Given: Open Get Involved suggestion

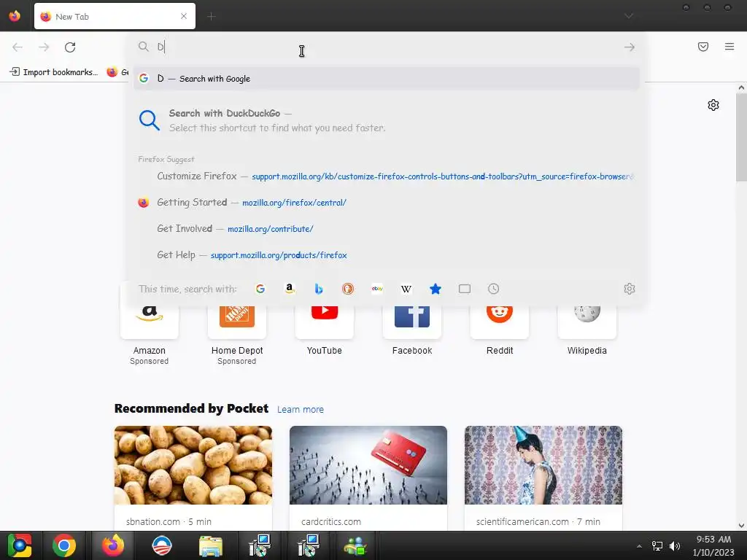Looking at the screenshot, I should (387, 228).
